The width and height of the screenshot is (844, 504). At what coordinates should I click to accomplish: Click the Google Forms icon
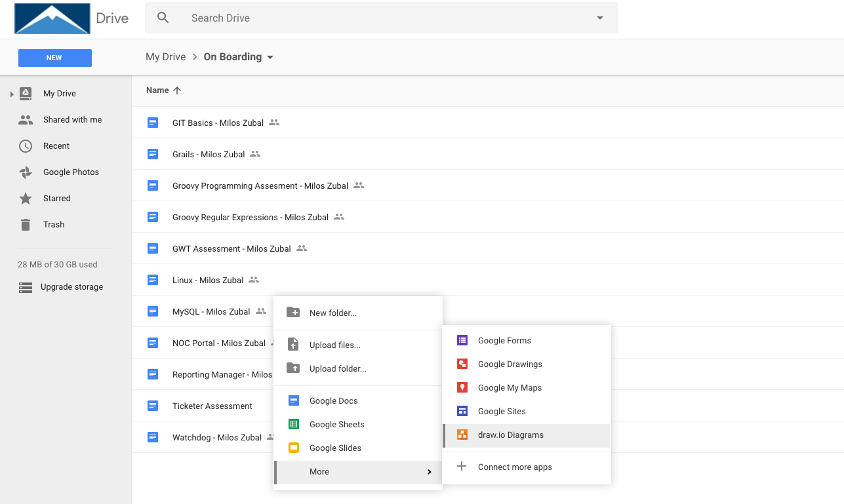(x=462, y=340)
